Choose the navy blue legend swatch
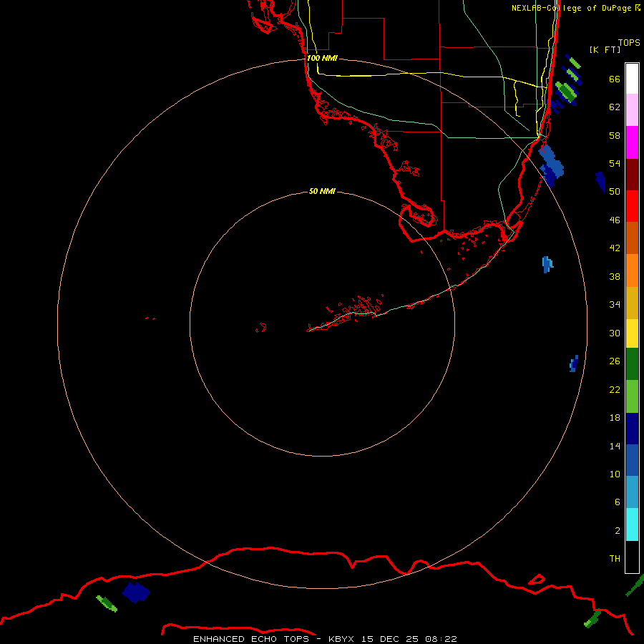Image resolution: width=644 pixels, height=644 pixels. click(x=632, y=429)
